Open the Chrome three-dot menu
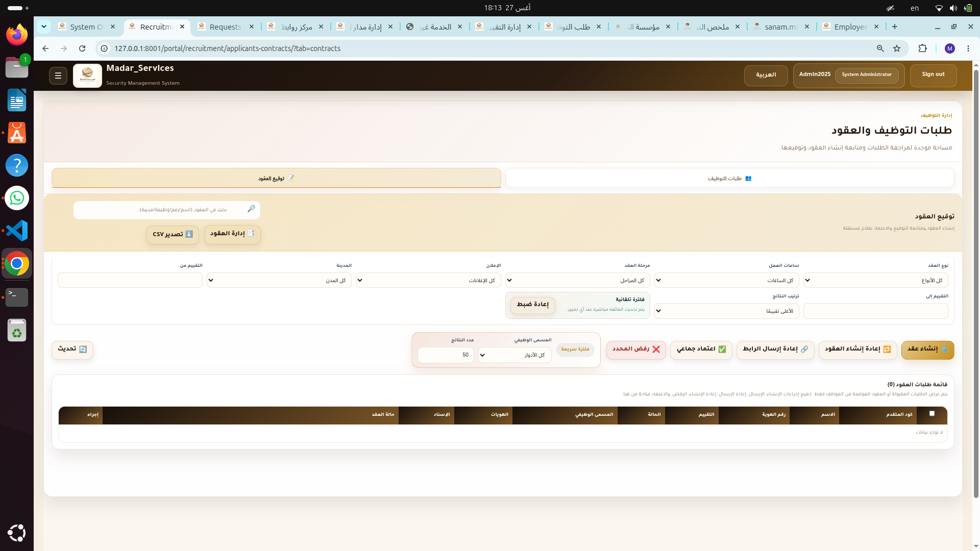 968,48
